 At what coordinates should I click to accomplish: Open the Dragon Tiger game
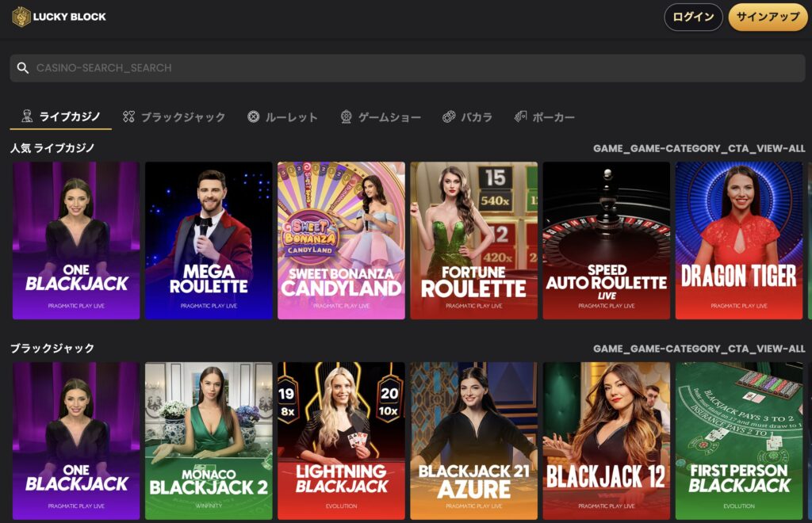click(x=739, y=241)
